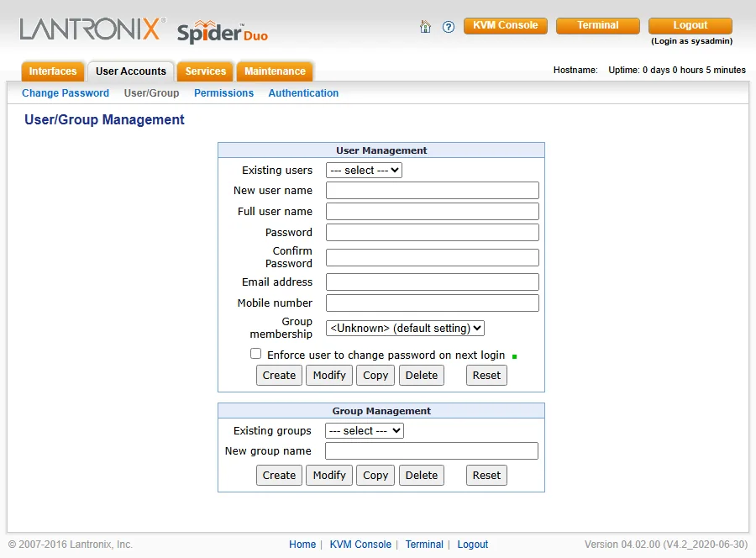
Task: Go to home via house icon
Action: tap(425, 27)
